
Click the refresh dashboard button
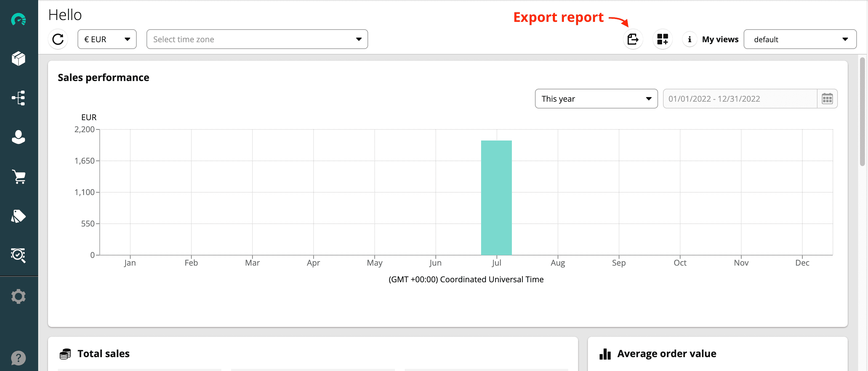pos(58,39)
